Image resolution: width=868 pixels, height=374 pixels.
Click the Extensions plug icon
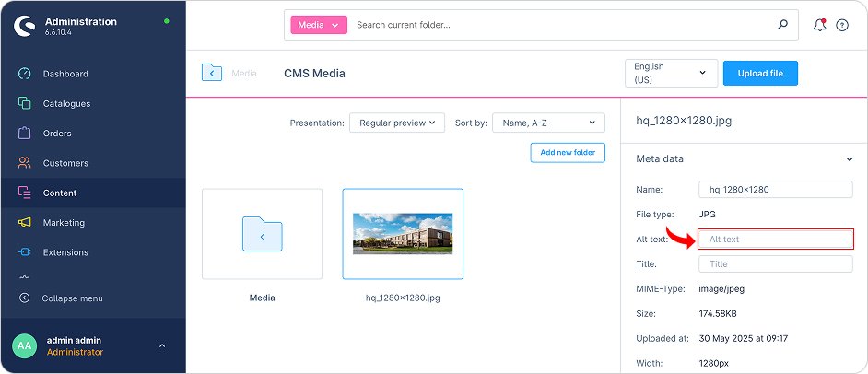pos(24,252)
